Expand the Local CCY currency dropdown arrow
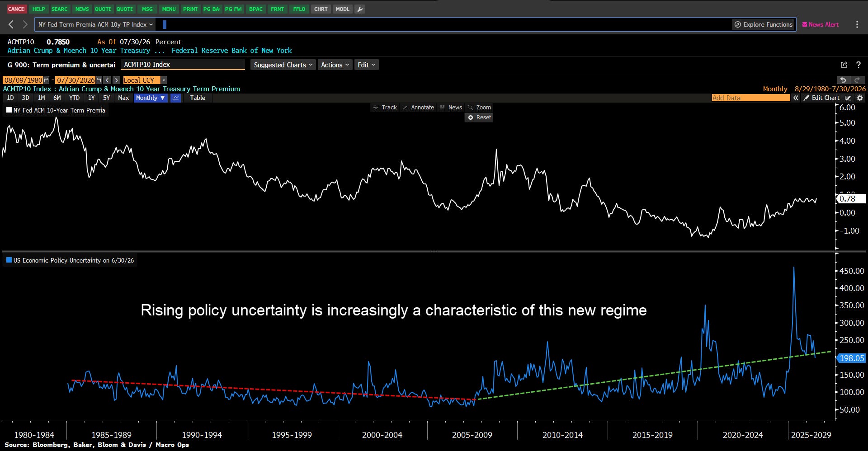Image resolution: width=868 pixels, height=451 pixels. pos(164,80)
